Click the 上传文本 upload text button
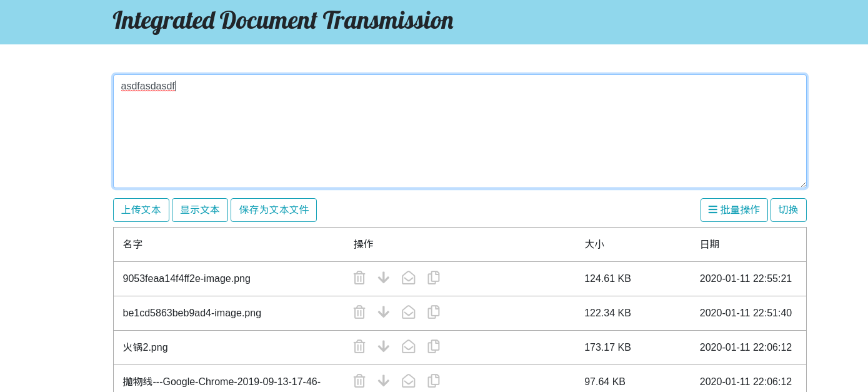This screenshot has height=392, width=868. click(x=141, y=210)
